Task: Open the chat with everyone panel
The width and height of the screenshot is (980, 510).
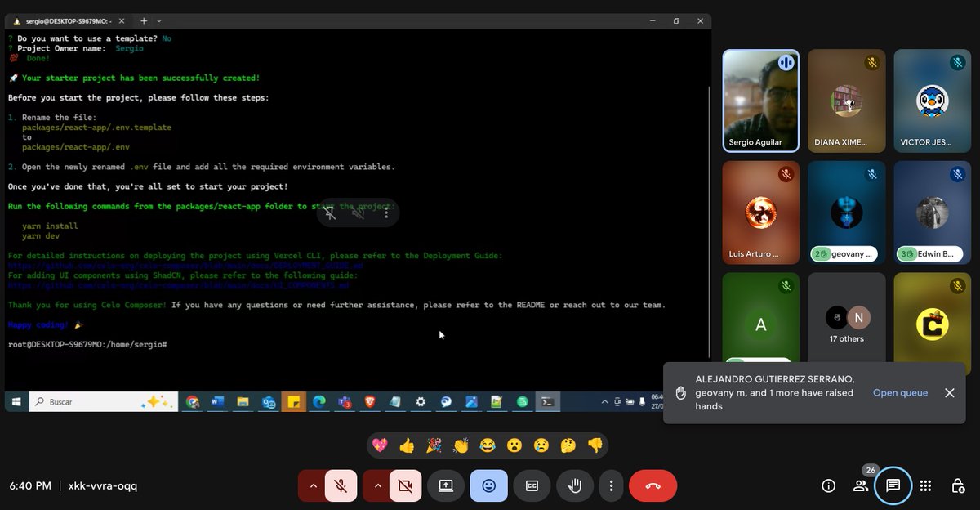Action: (x=893, y=485)
